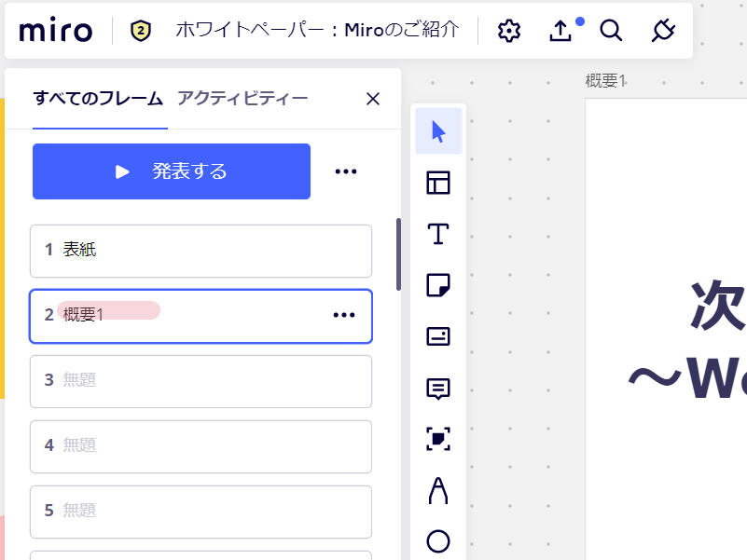Click the 発表する present button
Image resolution: width=747 pixels, height=560 pixels.
172,171
